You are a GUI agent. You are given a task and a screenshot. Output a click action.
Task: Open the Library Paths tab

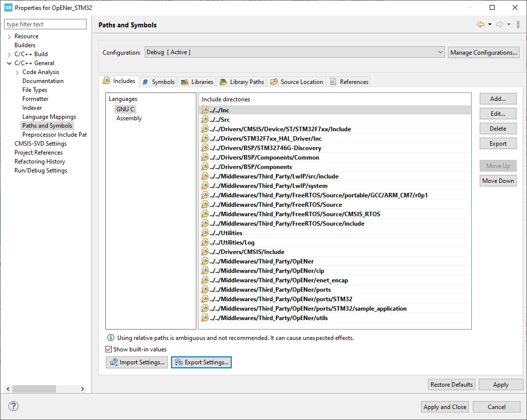point(242,82)
